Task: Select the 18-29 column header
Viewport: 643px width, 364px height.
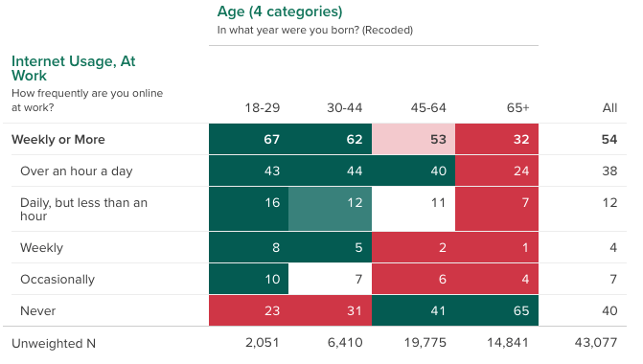Action: pos(262,108)
